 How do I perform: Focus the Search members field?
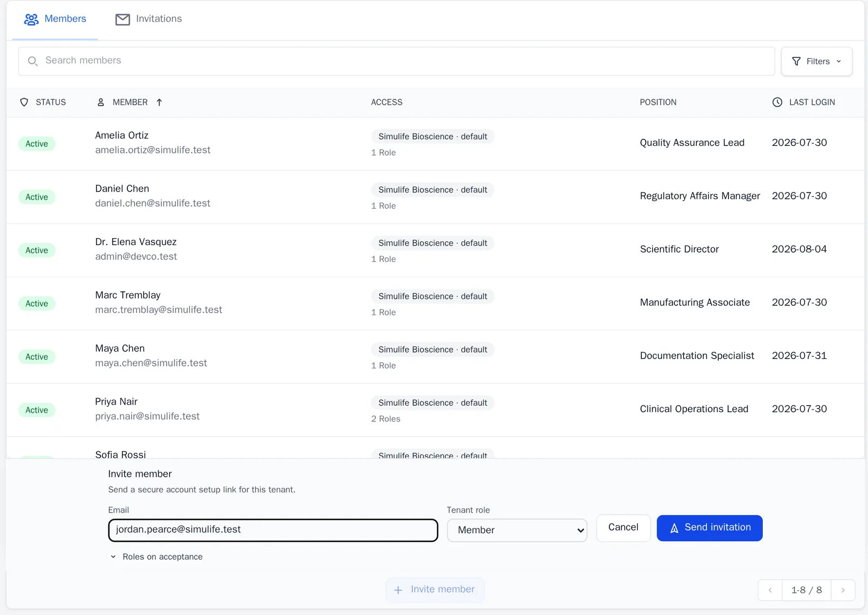point(396,61)
